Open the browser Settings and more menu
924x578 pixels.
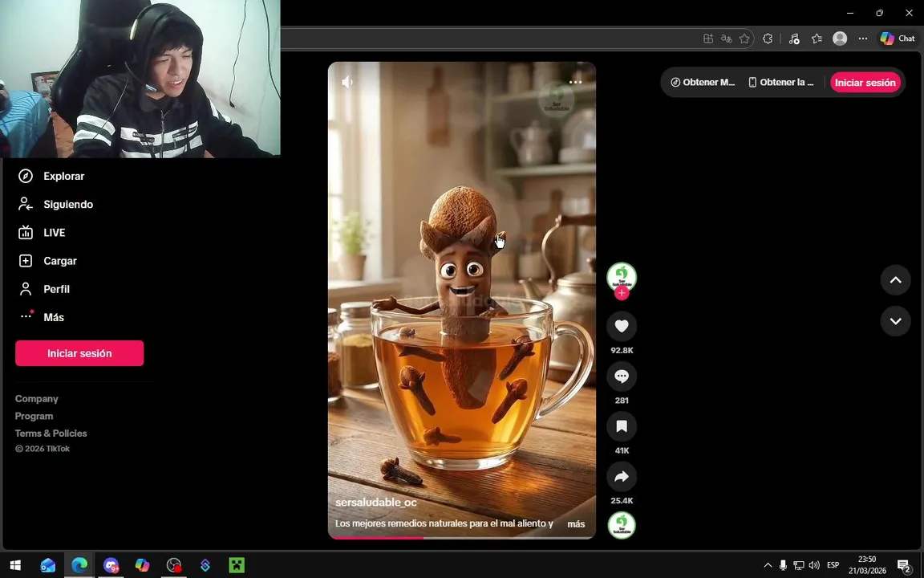pos(863,39)
